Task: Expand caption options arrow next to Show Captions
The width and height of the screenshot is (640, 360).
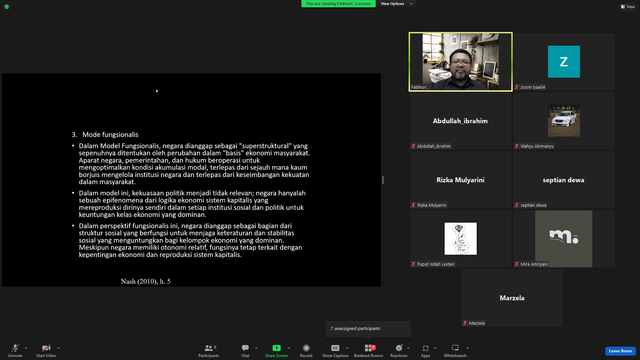Action: [x=347, y=348]
